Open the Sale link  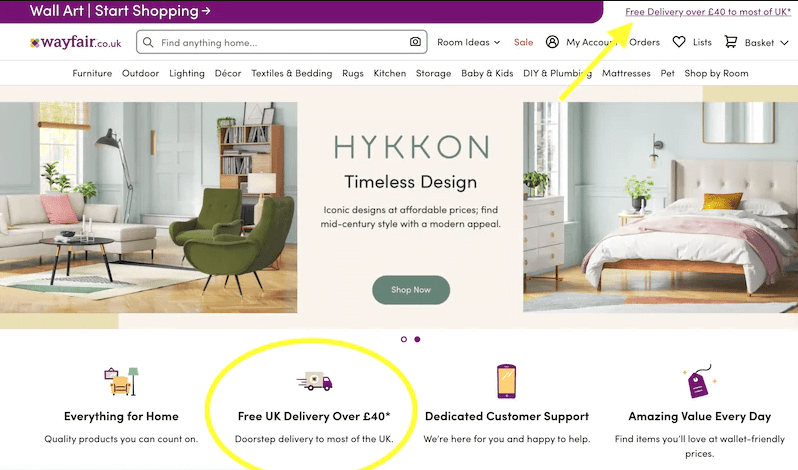tap(523, 43)
